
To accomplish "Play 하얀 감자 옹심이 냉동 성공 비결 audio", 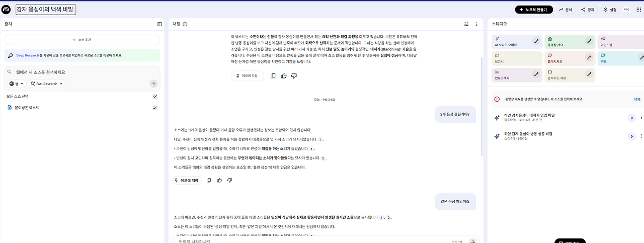I will 631,136.
